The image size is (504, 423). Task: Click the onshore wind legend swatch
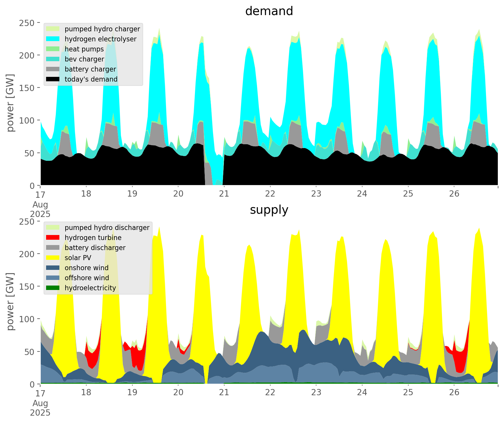coord(53,268)
